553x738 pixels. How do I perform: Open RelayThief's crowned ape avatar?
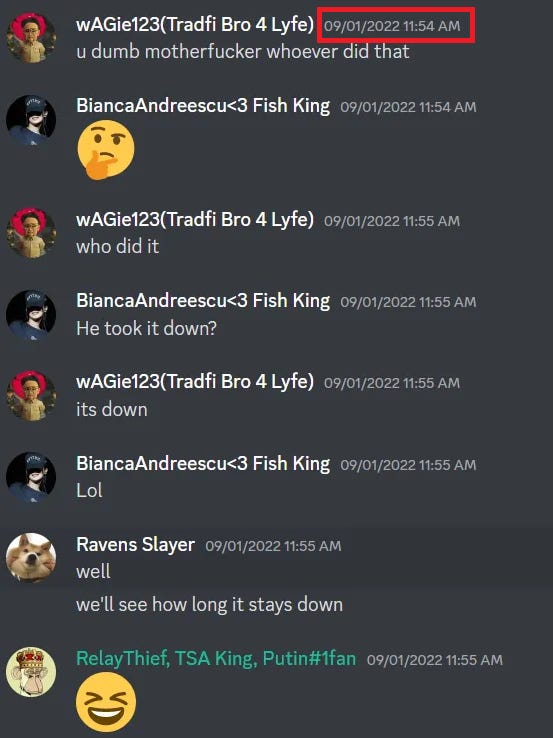(x=31, y=672)
